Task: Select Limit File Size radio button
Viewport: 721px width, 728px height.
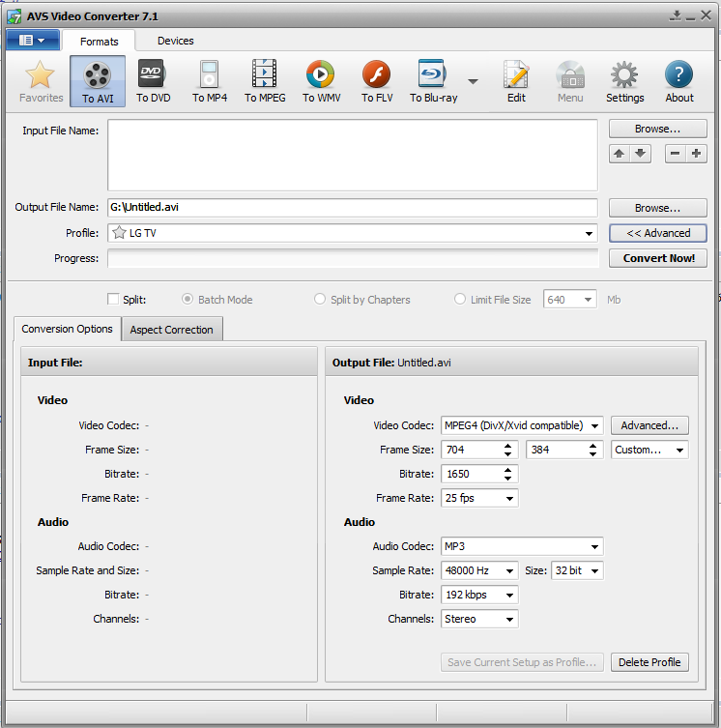Action: pos(460,299)
